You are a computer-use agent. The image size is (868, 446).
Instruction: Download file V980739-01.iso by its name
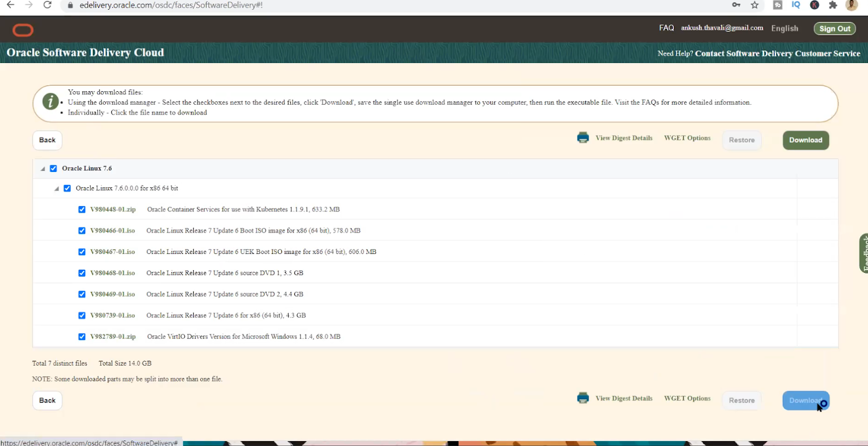(x=112, y=315)
